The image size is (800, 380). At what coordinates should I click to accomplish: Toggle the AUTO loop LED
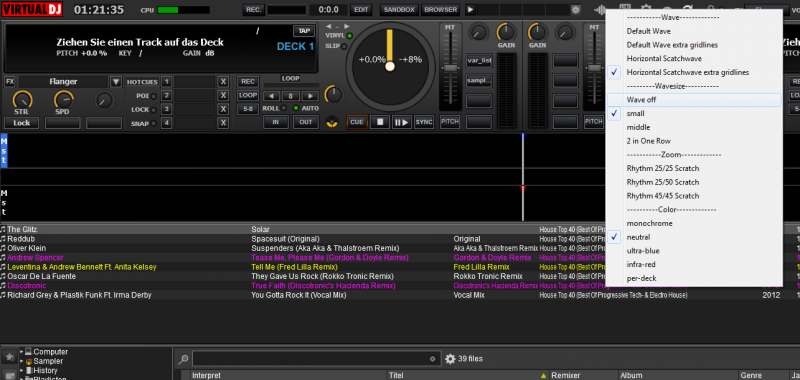(x=296, y=108)
